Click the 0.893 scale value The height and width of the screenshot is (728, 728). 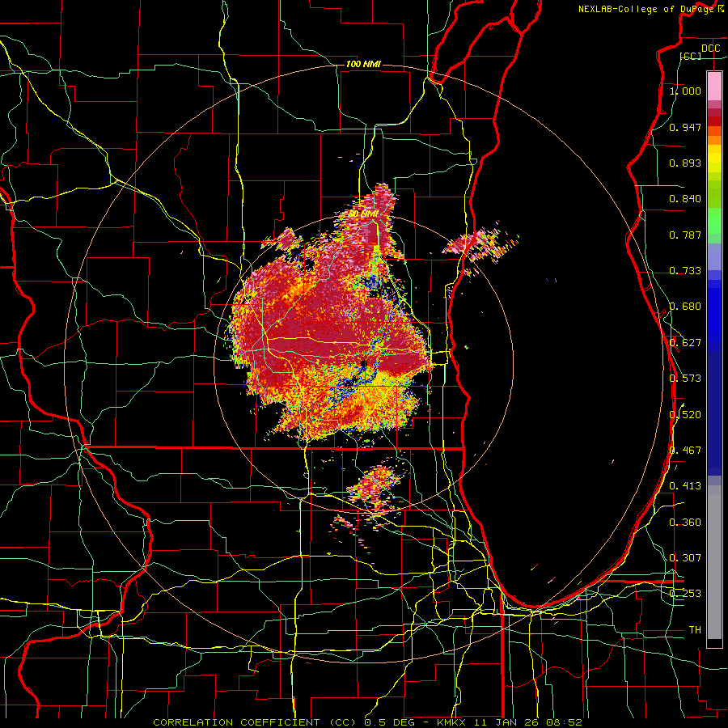click(x=685, y=163)
